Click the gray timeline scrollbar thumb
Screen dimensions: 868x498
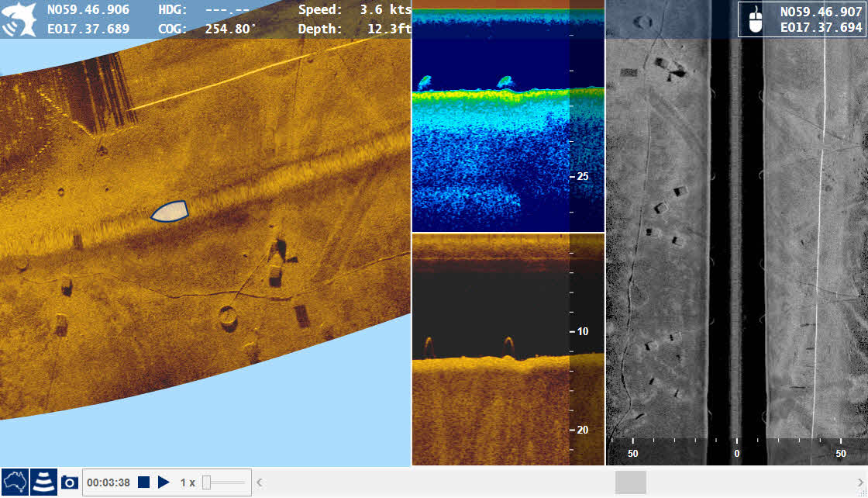(630, 482)
